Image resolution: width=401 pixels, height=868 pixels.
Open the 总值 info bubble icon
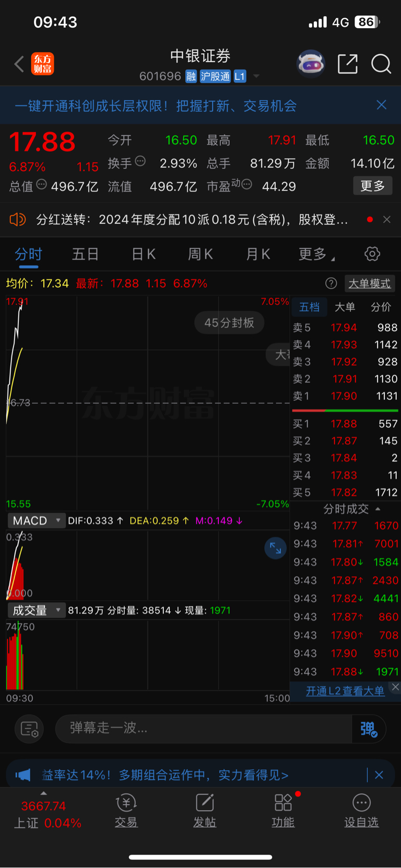click(41, 184)
